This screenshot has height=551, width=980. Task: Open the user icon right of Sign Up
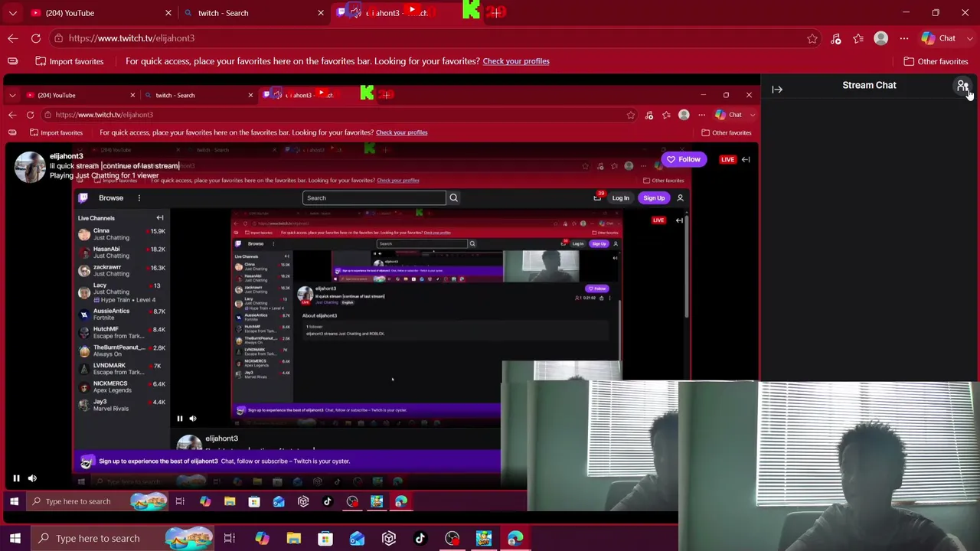[x=680, y=198]
